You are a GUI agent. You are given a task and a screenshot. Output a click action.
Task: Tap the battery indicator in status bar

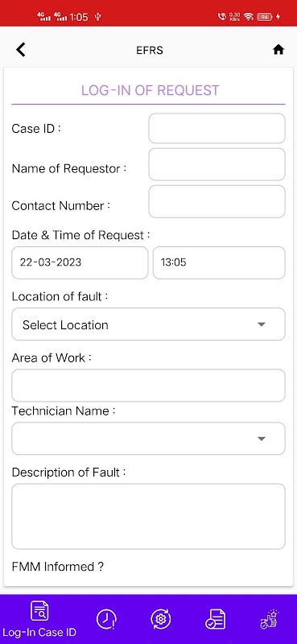(x=264, y=17)
